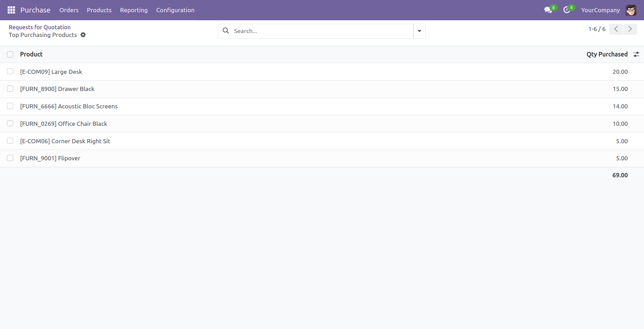Focus the Search input field
Viewport: 644px width, 329px height.
click(321, 31)
